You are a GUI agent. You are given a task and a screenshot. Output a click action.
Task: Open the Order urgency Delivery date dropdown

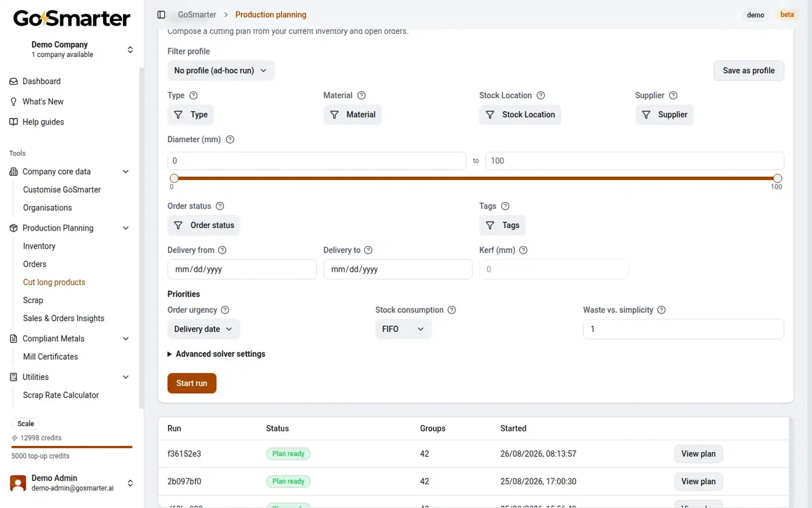coord(204,329)
